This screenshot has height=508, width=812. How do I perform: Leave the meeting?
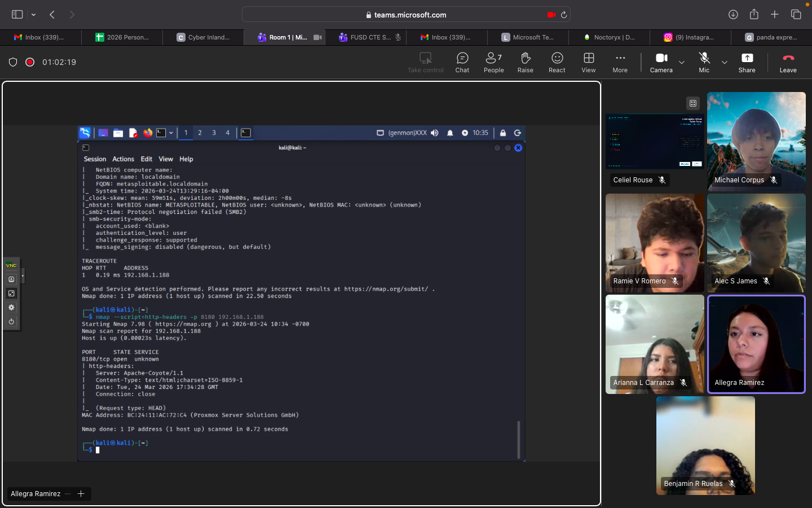(x=788, y=62)
